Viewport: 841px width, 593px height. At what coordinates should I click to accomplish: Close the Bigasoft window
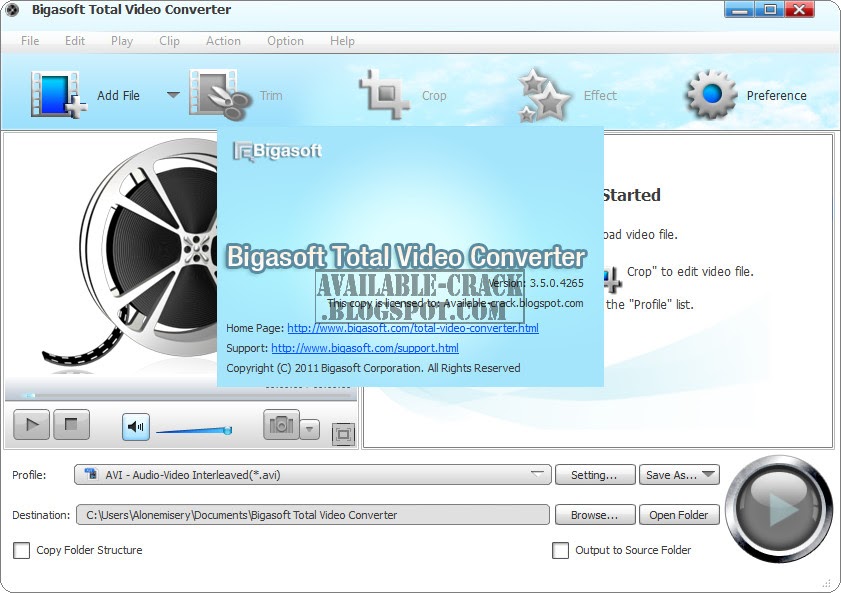point(800,9)
